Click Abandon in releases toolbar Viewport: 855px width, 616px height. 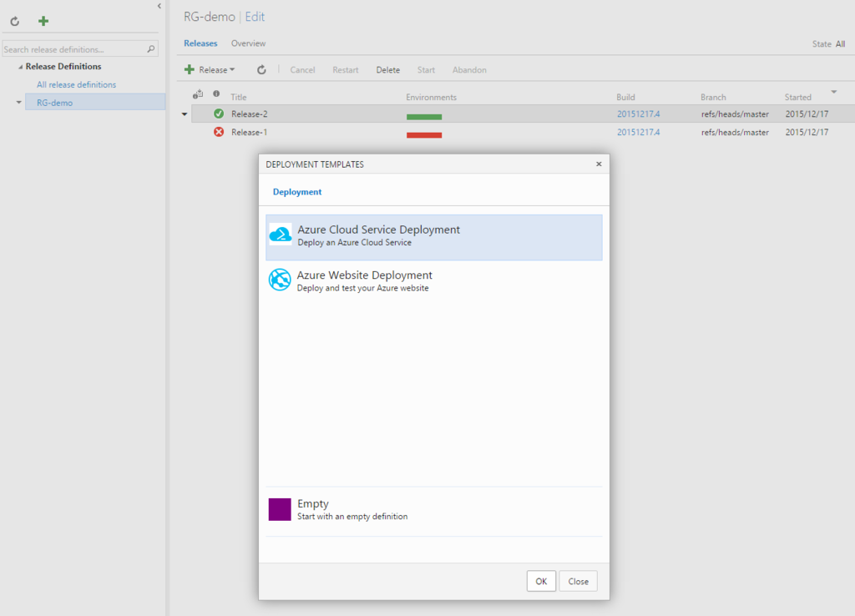469,70
